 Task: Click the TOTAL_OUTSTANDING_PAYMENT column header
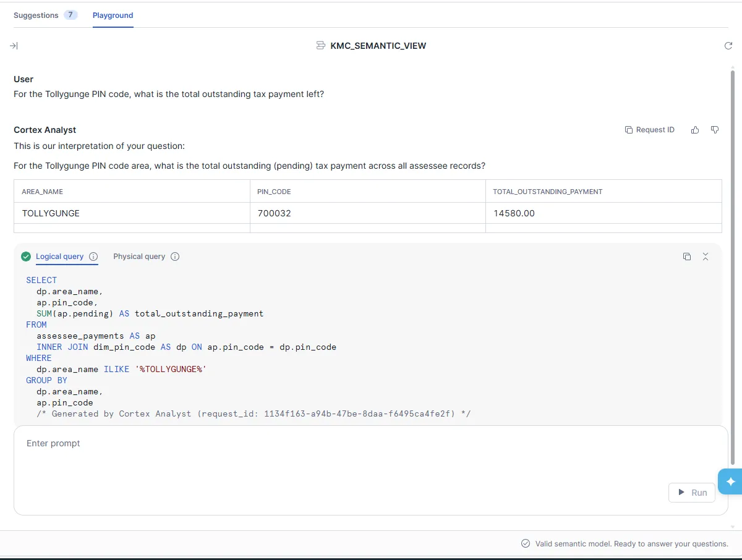tap(547, 192)
